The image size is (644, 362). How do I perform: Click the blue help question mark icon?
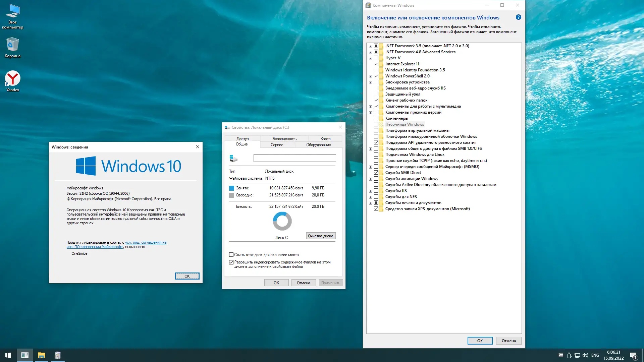(x=518, y=17)
